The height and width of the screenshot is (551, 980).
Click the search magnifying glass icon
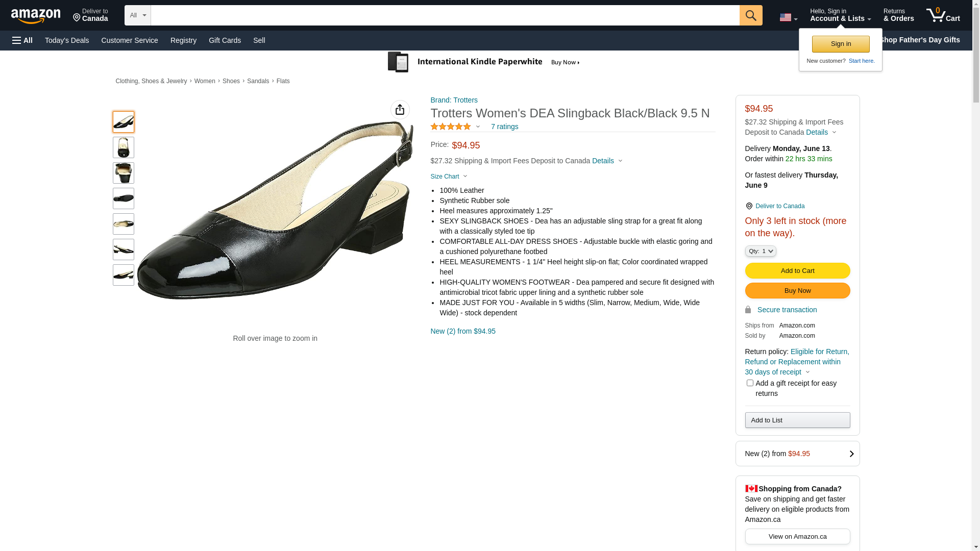(x=750, y=15)
